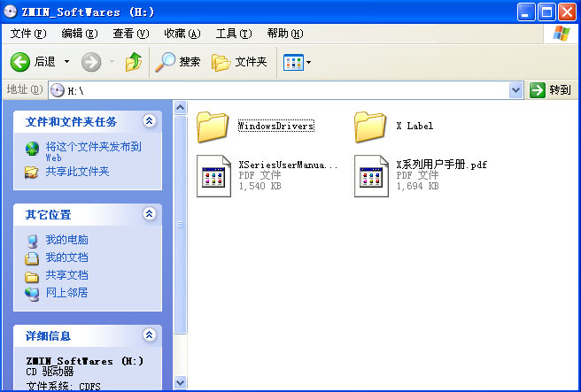This screenshot has height=392, width=581.
Task: Click the share folder icon
Action: [32, 173]
